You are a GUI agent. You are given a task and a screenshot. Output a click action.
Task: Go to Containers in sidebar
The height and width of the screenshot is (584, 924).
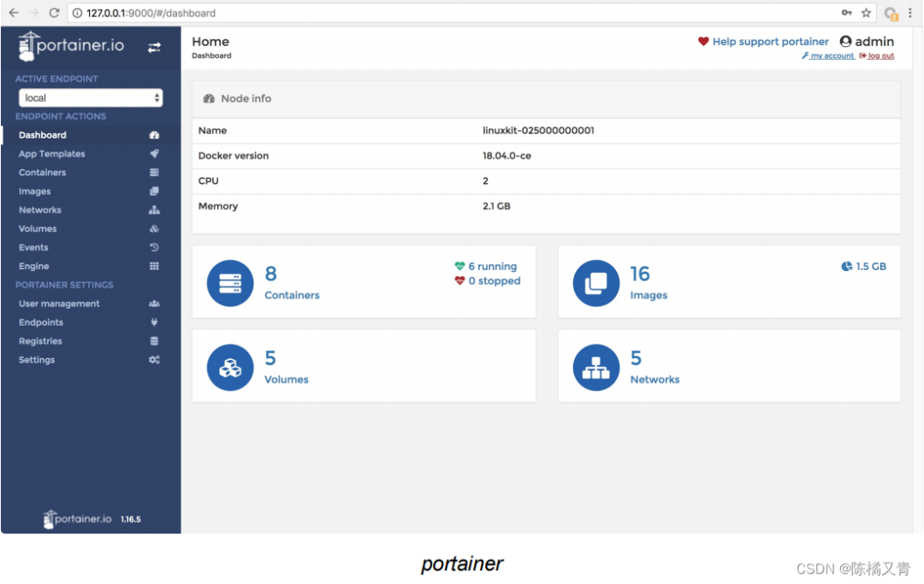[43, 173]
